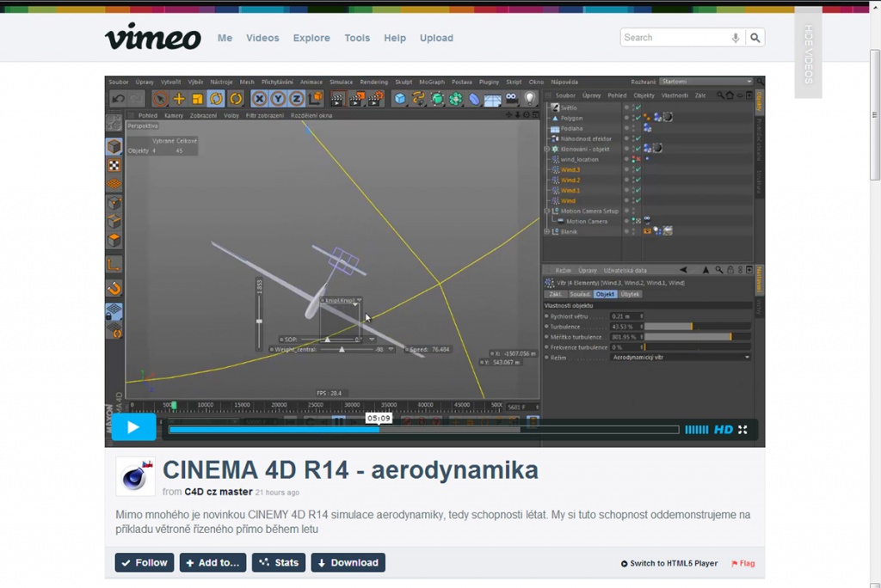Select the checkered Texture mode icon
This screenshot has height=588, width=881.
(x=114, y=165)
